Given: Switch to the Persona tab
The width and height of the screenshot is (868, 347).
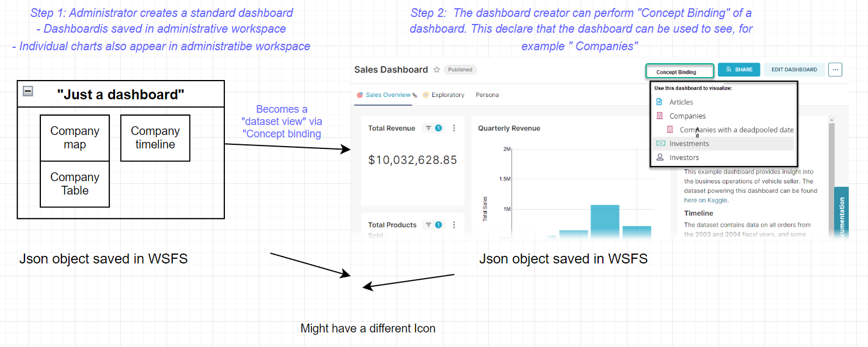Looking at the screenshot, I should tap(487, 95).
